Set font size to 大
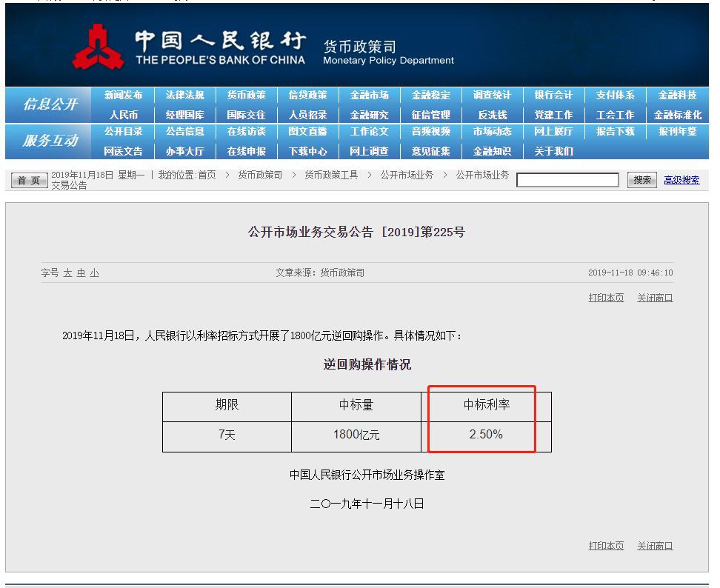Screen dimensions: 720x588 tap(67, 273)
